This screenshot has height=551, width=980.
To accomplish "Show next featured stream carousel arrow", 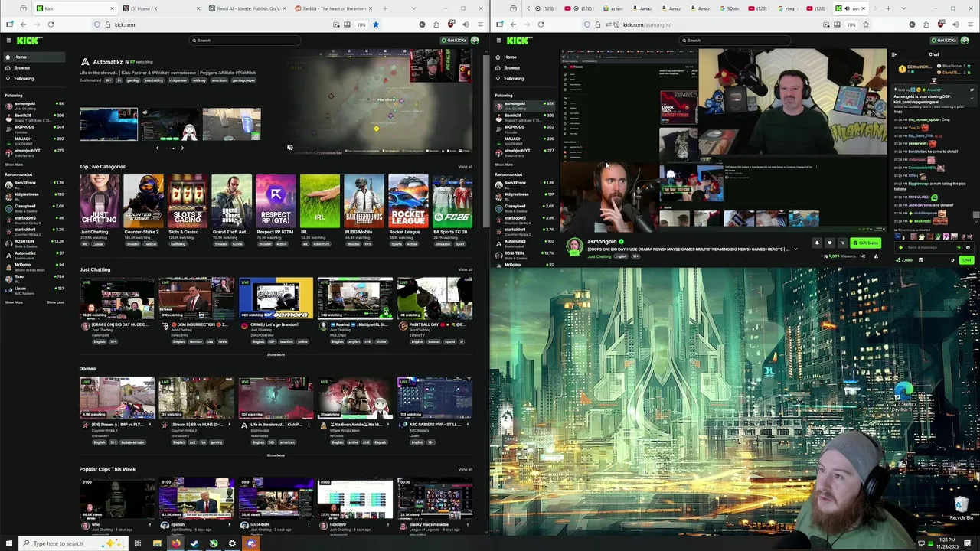I will (182, 148).
